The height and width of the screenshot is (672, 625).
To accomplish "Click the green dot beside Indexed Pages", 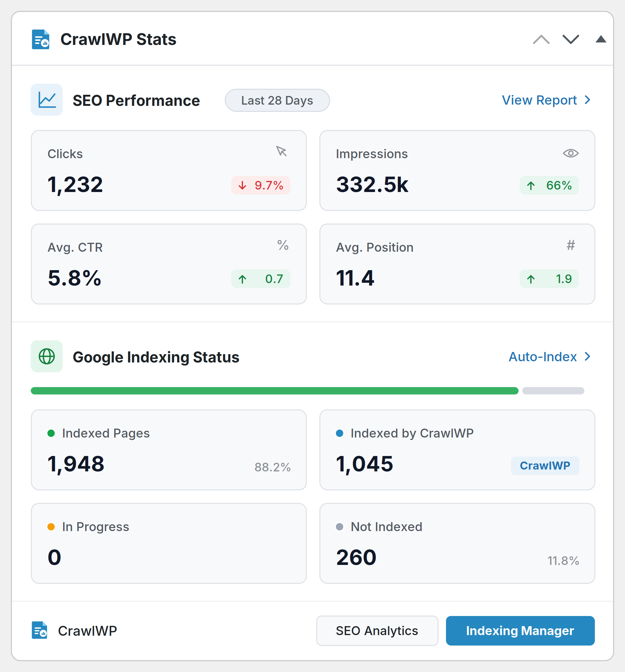I will pos(51,433).
